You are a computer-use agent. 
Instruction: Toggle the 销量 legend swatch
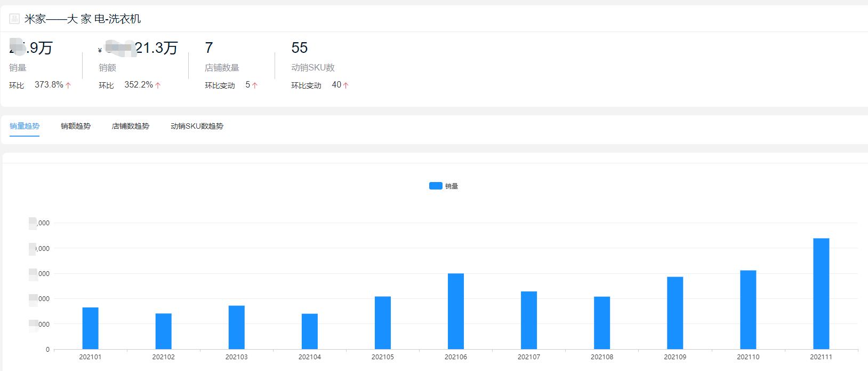[436, 186]
